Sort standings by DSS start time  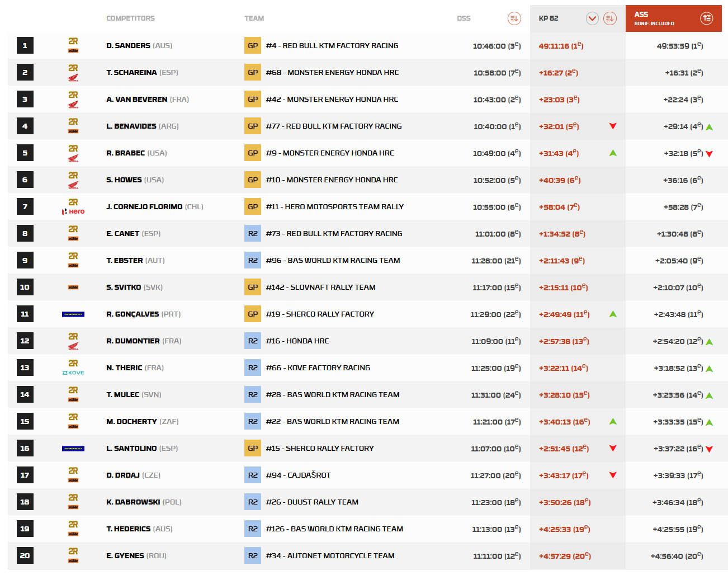514,18
